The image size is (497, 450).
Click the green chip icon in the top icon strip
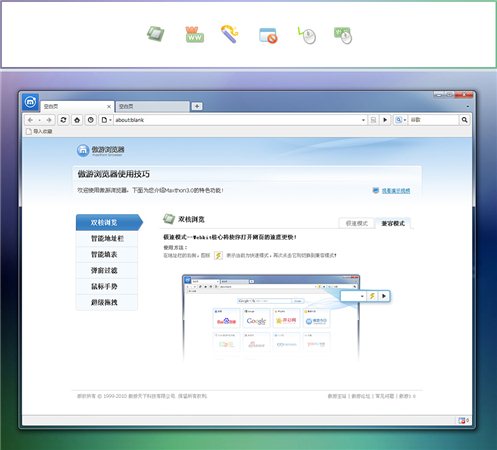tap(156, 34)
